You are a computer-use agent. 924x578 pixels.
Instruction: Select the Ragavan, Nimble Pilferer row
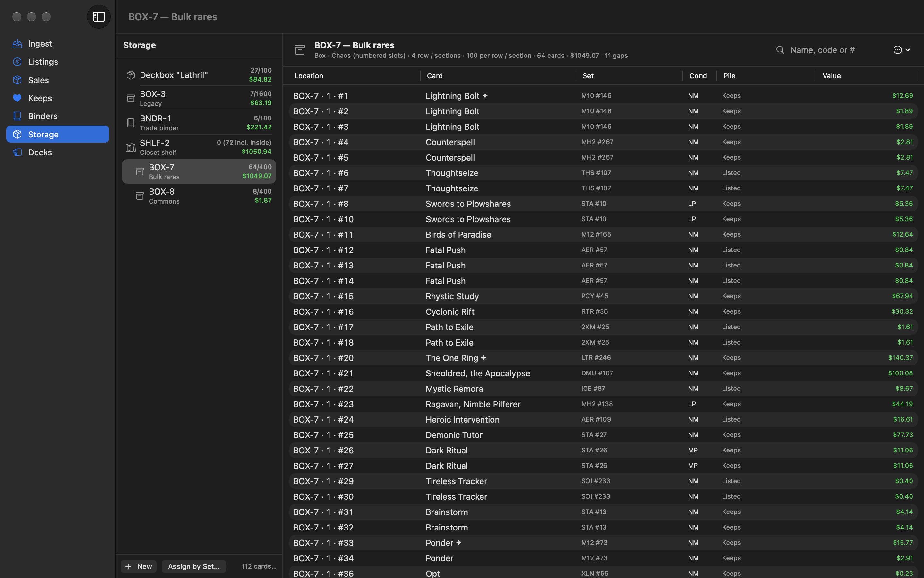603,404
